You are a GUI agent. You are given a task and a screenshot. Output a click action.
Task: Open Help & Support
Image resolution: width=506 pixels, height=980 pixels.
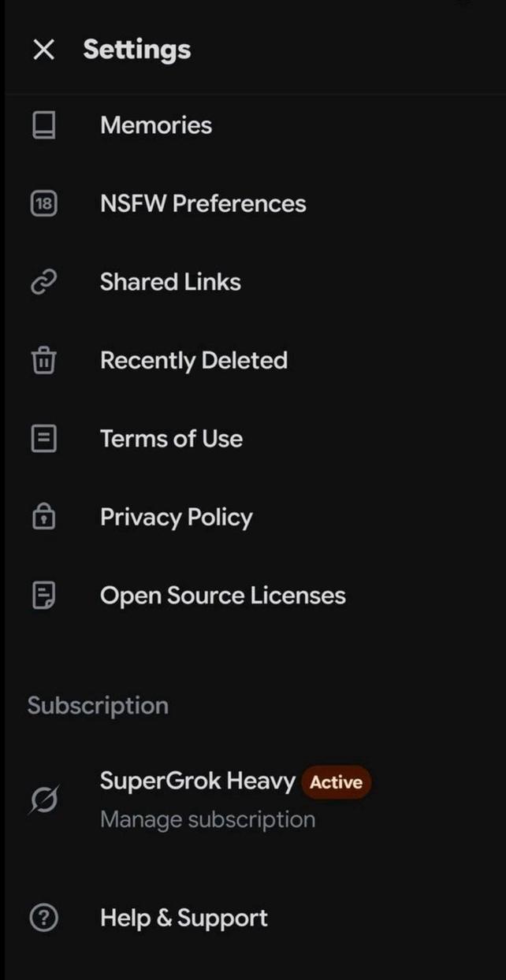point(183,917)
